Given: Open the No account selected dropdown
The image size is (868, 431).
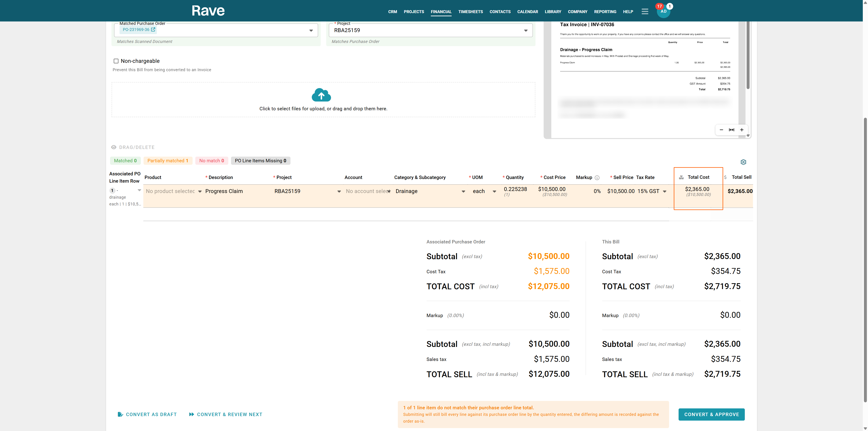Looking at the screenshot, I should [x=389, y=191].
